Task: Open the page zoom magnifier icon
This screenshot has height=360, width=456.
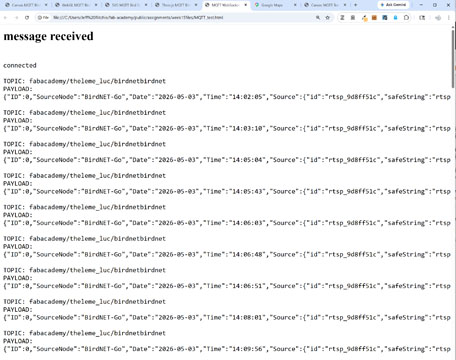Action: [x=318, y=18]
